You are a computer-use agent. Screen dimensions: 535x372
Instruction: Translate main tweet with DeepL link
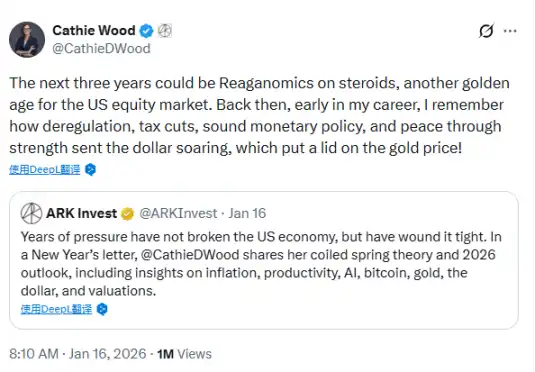pyautogui.click(x=45, y=169)
